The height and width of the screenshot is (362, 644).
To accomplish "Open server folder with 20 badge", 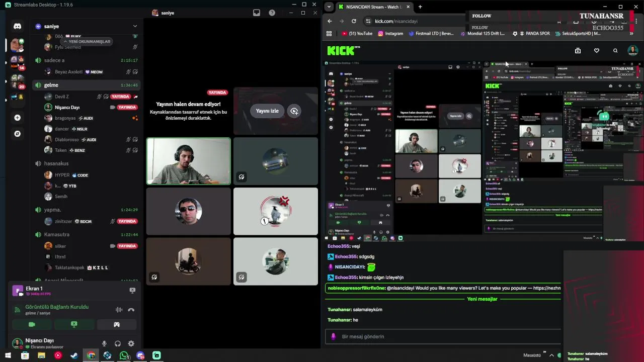I will coord(17,81).
